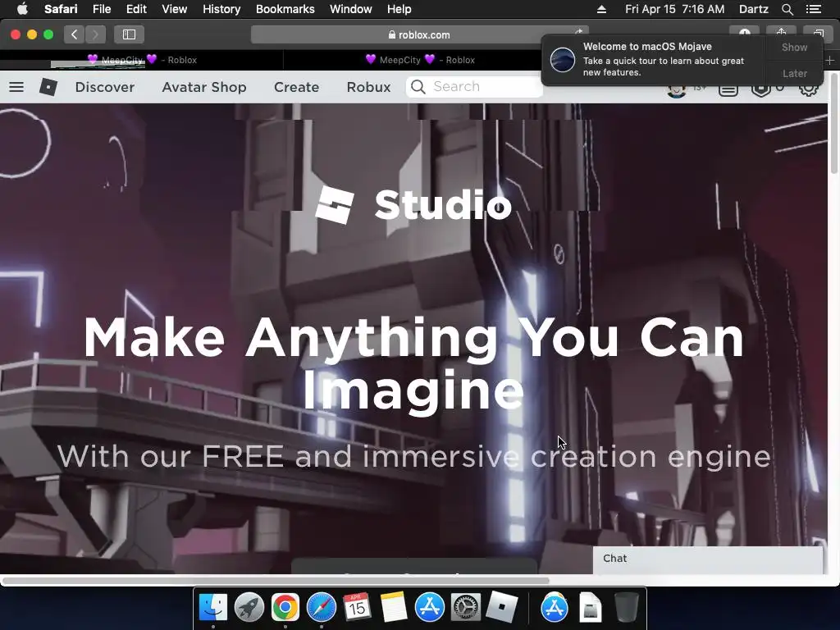Click Later on the Mojave notification
Image resolution: width=840 pixels, height=630 pixels.
(794, 73)
